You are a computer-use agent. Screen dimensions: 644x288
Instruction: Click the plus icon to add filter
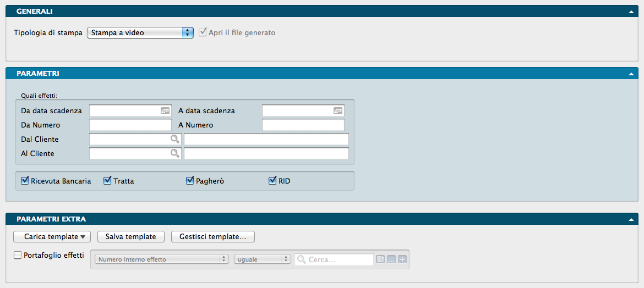[402, 259]
